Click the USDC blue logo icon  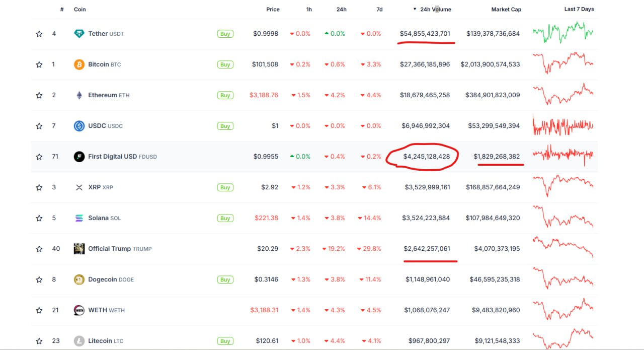79,126
